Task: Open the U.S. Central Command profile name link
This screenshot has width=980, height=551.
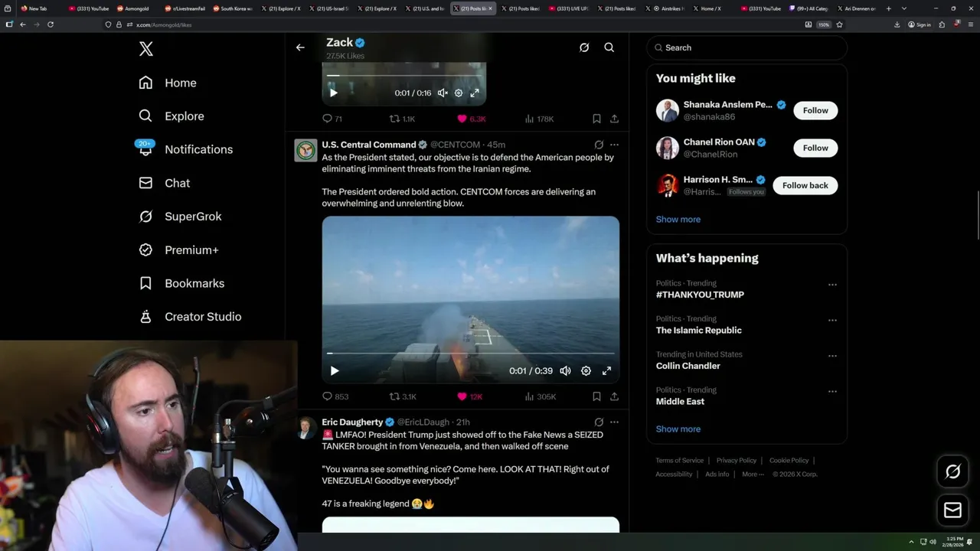Action: pos(368,145)
